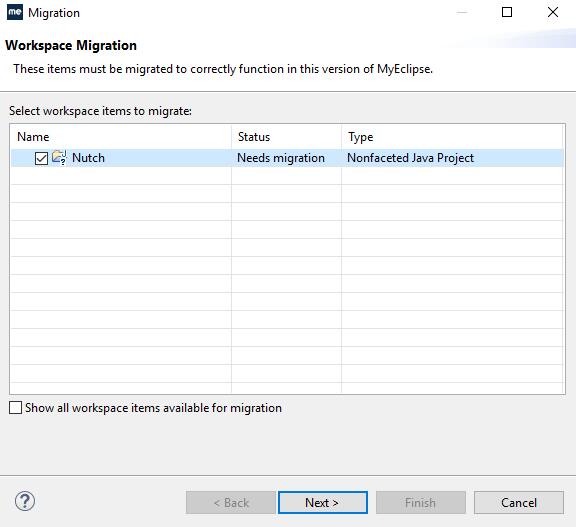Open the help question mark icon
Image resolution: width=576 pixels, height=527 pixels.
[x=25, y=501]
